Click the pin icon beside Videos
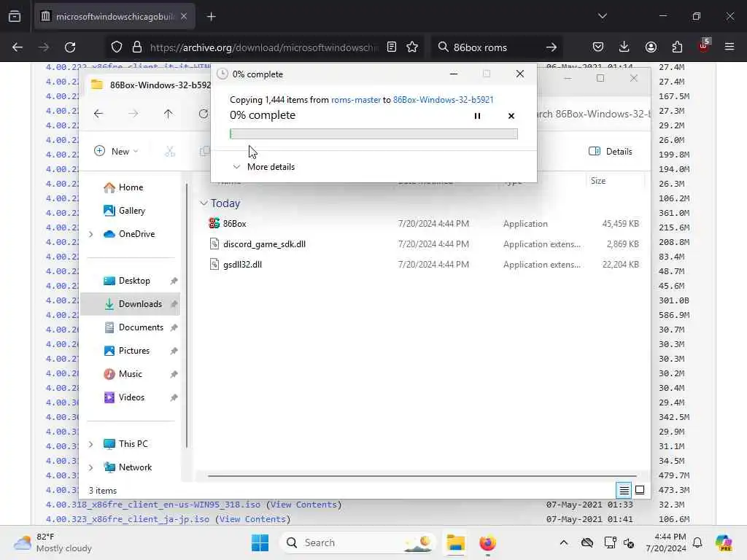The height and width of the screenshot is (560, 747). click(x=174, y=397)
